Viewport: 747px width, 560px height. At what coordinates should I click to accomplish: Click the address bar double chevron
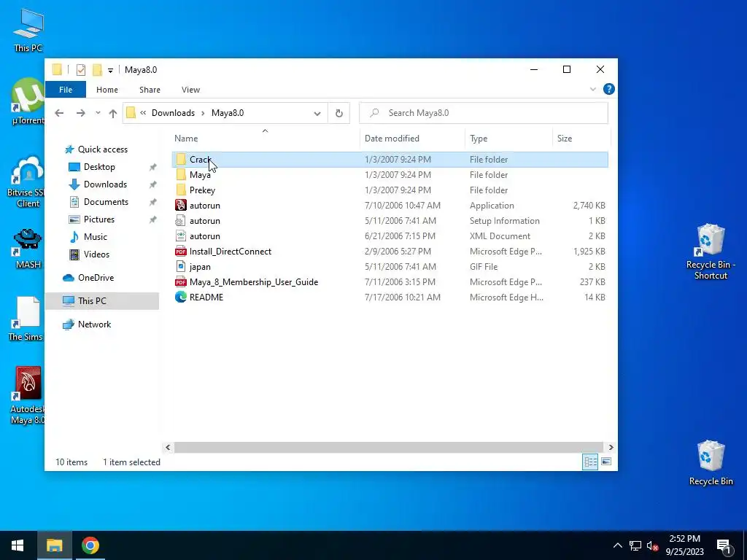[x=143, y=113]
